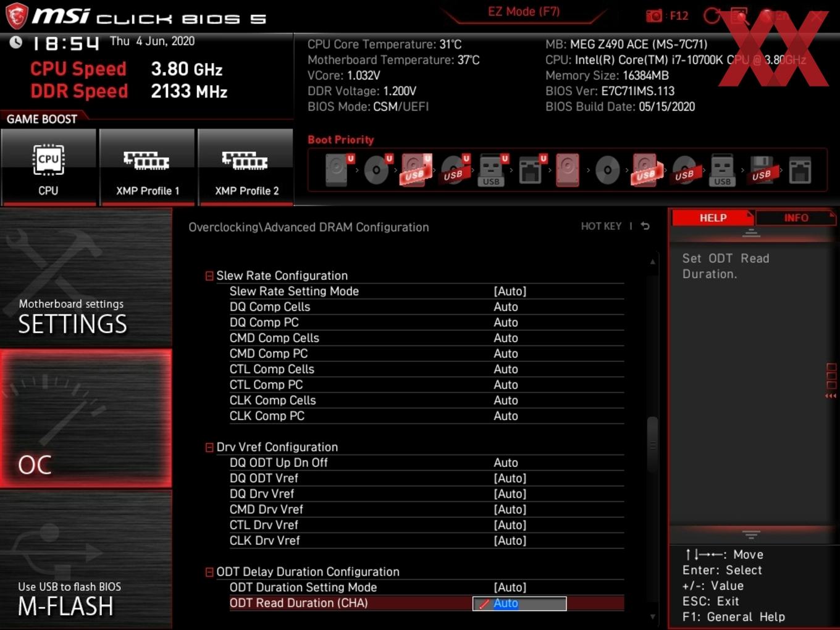
Task: Click the HOT KEY button
Action: tap(601, 226)
